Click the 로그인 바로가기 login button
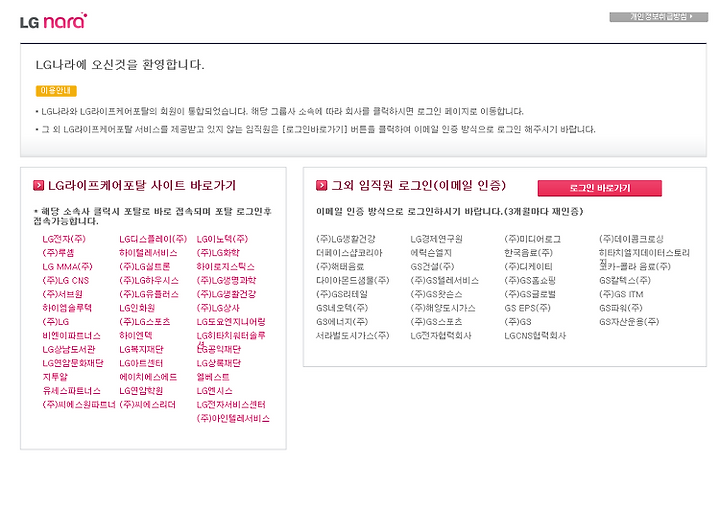The height and width of the screenshot is (508, 720). coord(600,188)
